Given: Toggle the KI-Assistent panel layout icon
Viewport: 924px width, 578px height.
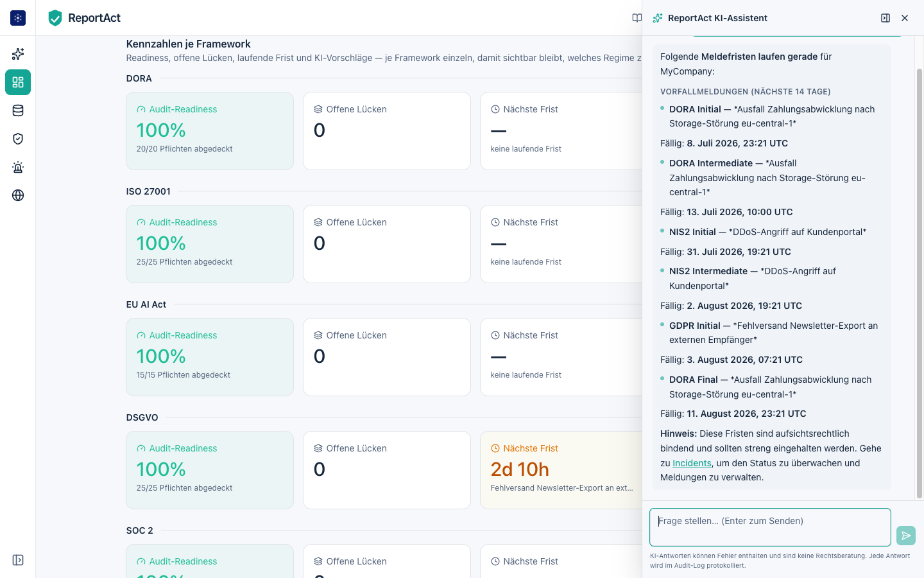Looking at the screenshot, I should click(886, 18).
